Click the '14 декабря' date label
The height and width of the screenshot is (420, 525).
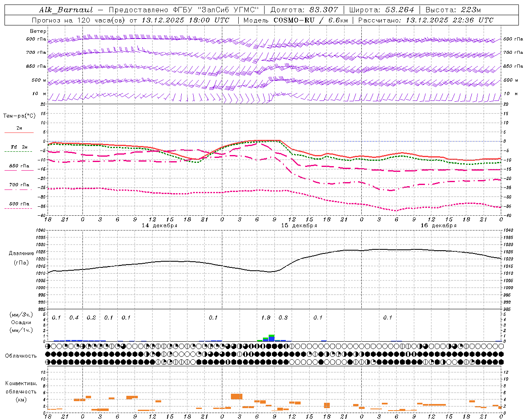(159, 226)
